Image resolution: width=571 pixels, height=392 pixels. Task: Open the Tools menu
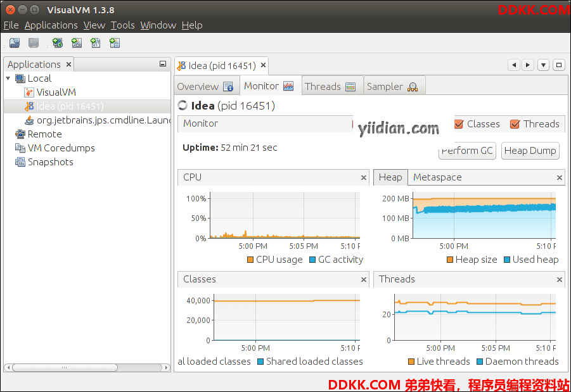pos(123,25)
